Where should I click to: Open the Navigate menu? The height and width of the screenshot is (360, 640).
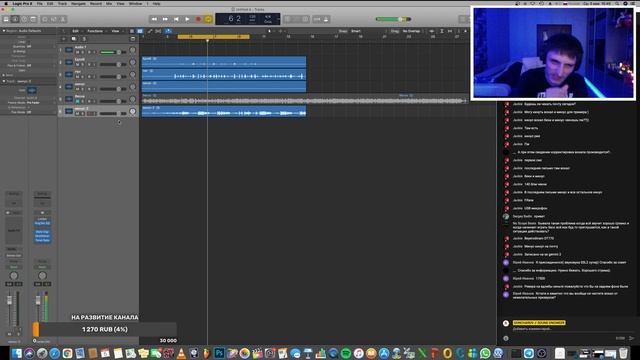[78, 3]
